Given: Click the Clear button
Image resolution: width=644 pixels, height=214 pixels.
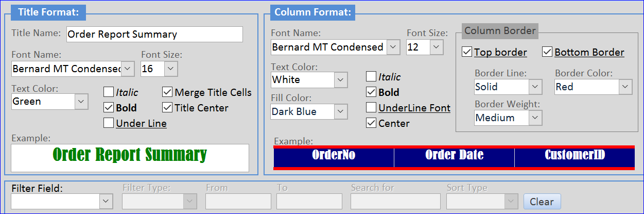Looking at the screenshot, I should point(542,202).
